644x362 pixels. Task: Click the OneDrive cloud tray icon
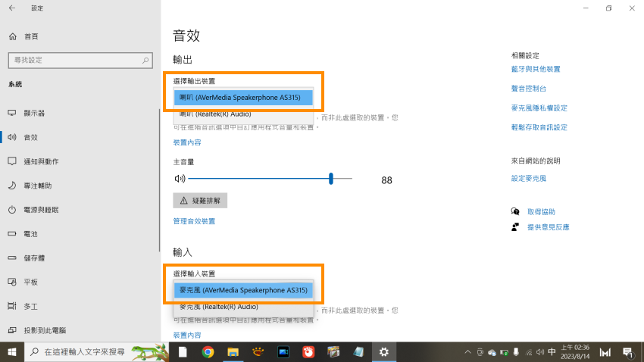point(492,353)
